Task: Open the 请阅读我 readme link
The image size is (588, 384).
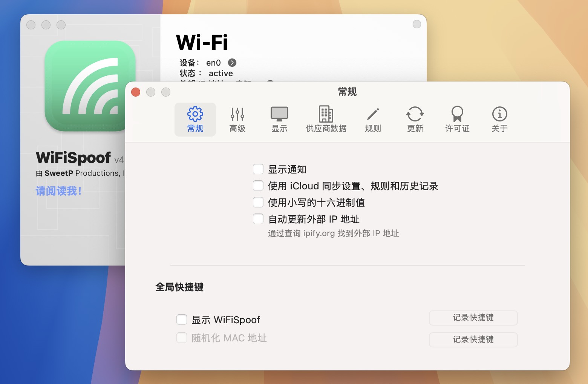Action: click(x=59, y=191)
